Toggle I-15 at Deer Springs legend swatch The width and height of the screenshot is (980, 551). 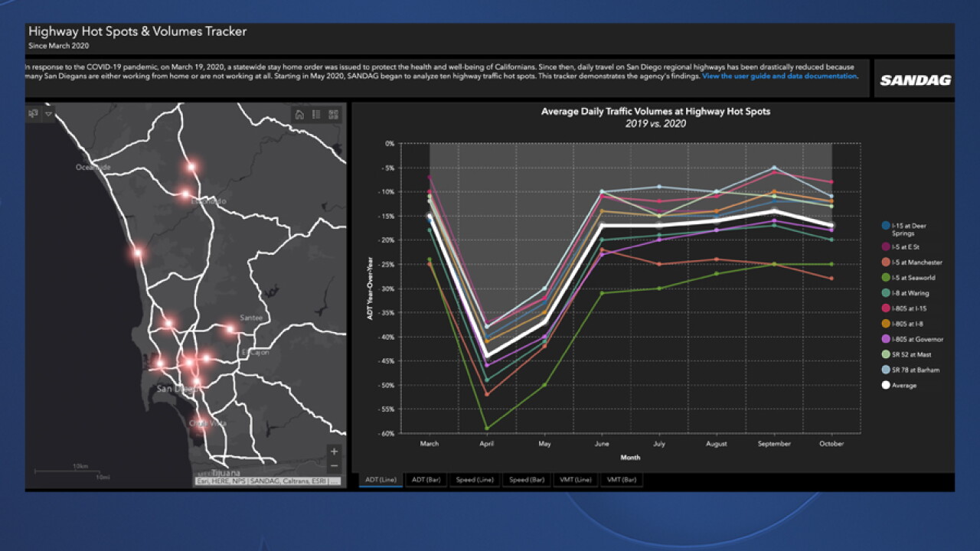(886, 226)
